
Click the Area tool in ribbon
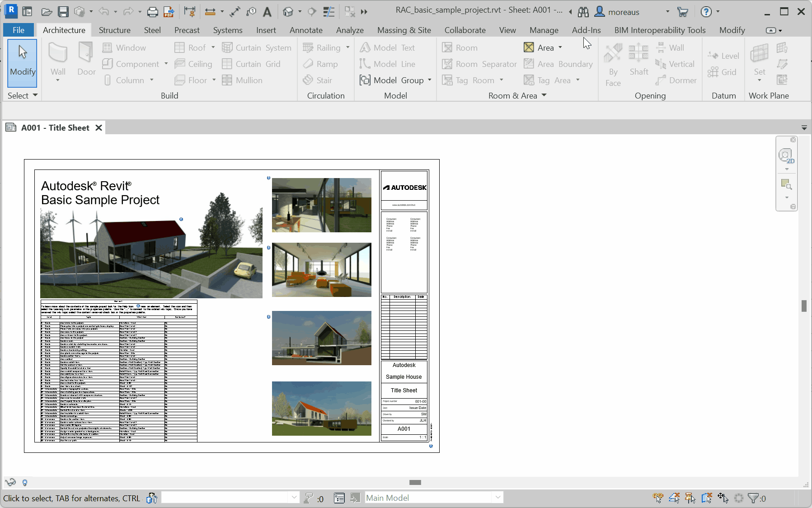[x=540, y=47]
